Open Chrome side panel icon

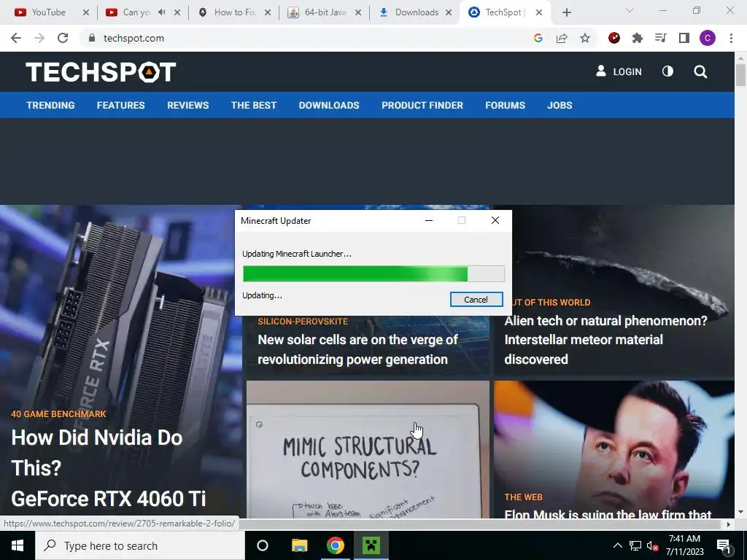point(684,38)
